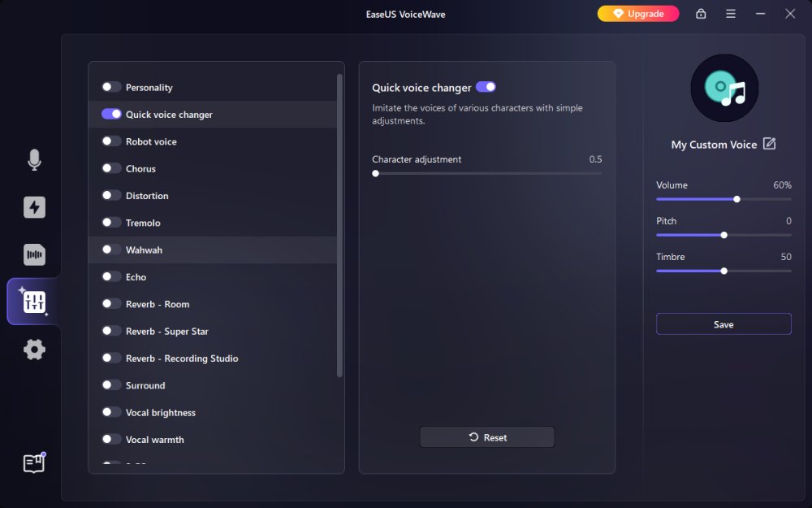Open the microphone voice changer tab
This screenshot has height=508, width=812.
(34, 159)
